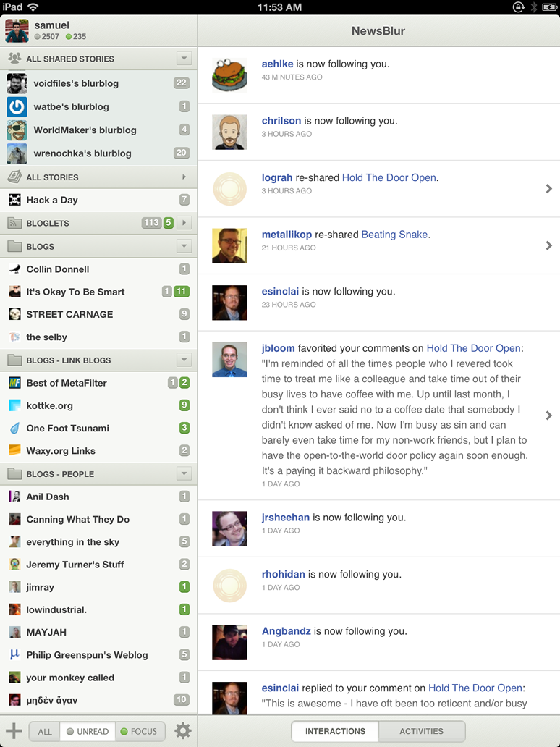The height and width of the screenshot is (747, 560).
Task: Tap the One Foot Tsunami droplet icon
Action: click(x=14, y=428)
